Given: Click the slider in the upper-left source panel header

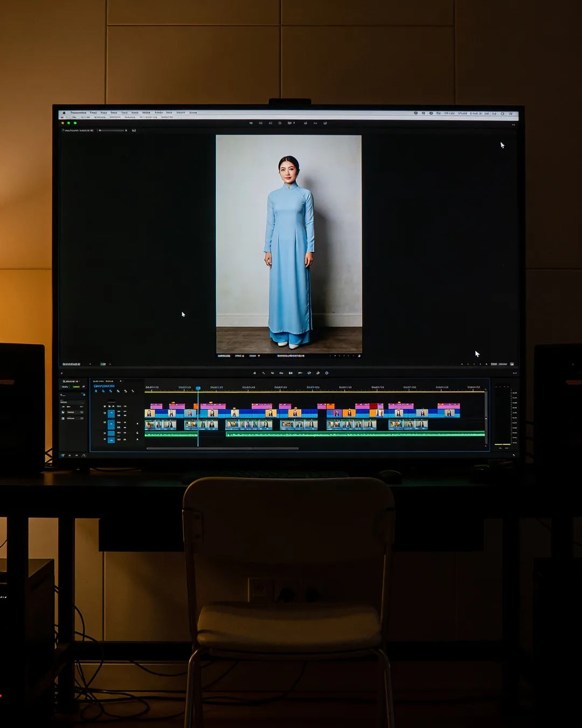Looking at the screenshot, I should tap(112, 130).
